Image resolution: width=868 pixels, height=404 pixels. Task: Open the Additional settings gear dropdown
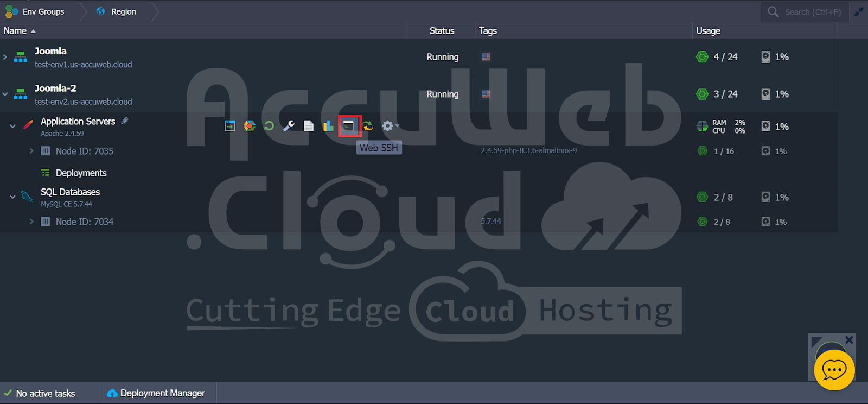390,127
